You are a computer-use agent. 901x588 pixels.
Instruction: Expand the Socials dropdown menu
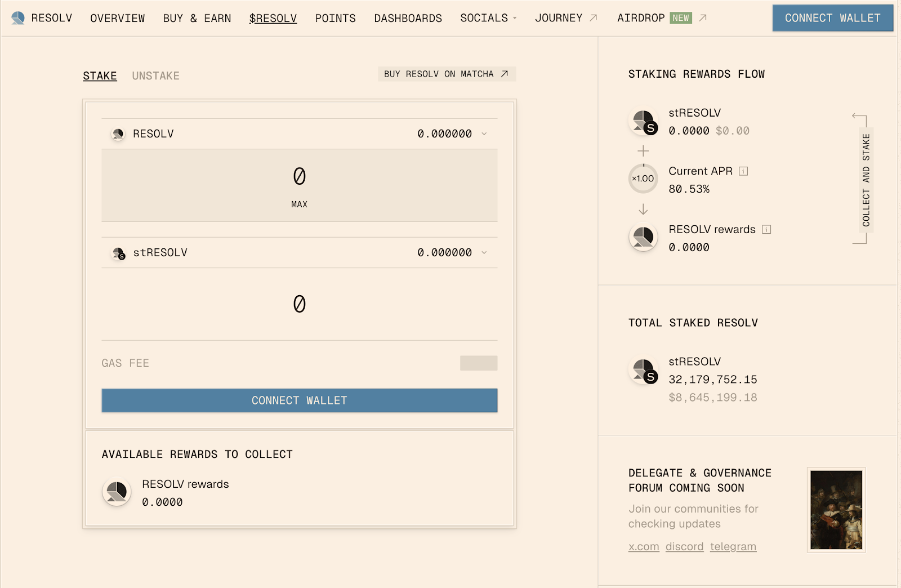coord(488,18)
